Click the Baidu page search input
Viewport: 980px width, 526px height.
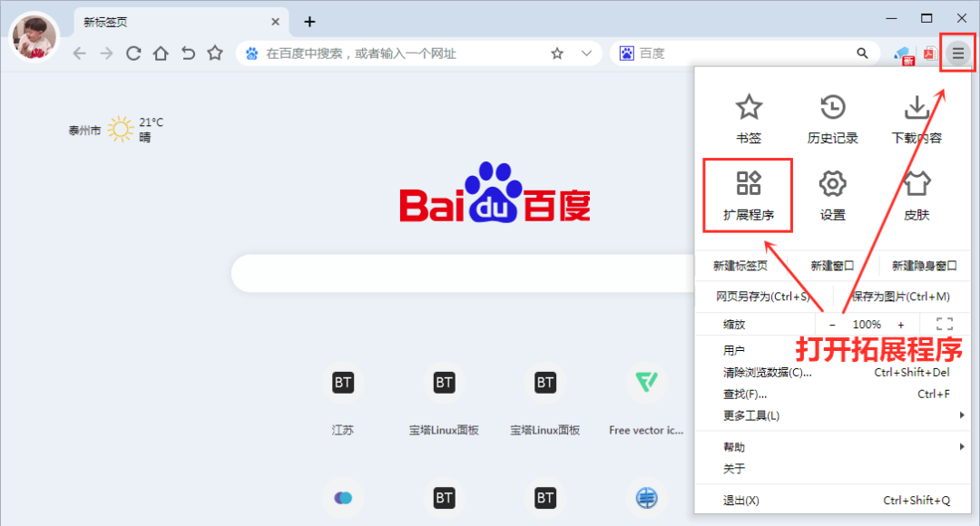point(463,273)
